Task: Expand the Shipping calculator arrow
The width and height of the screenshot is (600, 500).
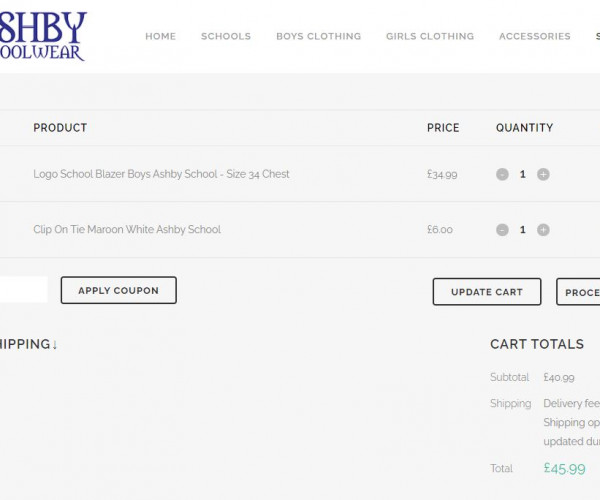Action: point(55,345)
